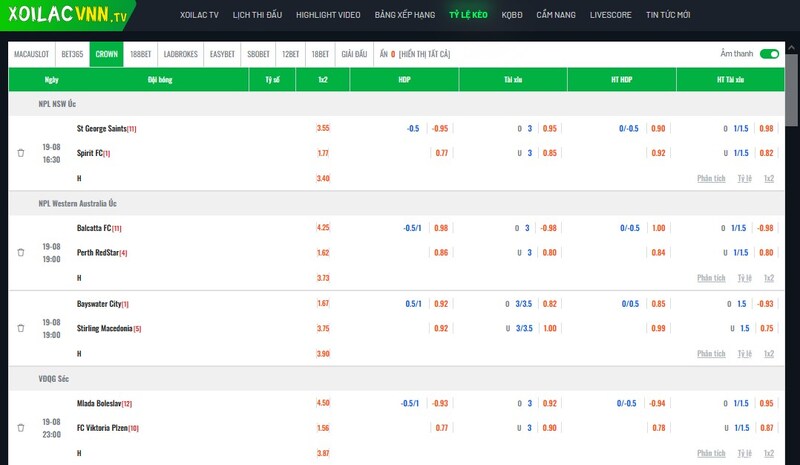
Task: Open the SBOBET bookmaker tab
Action: point(258,54)
